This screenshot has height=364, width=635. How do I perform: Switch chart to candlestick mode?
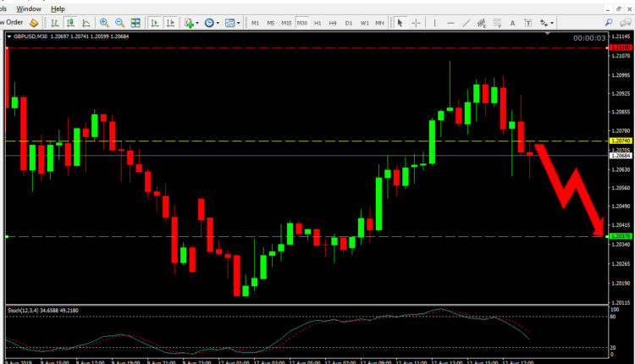pos(70,23)
